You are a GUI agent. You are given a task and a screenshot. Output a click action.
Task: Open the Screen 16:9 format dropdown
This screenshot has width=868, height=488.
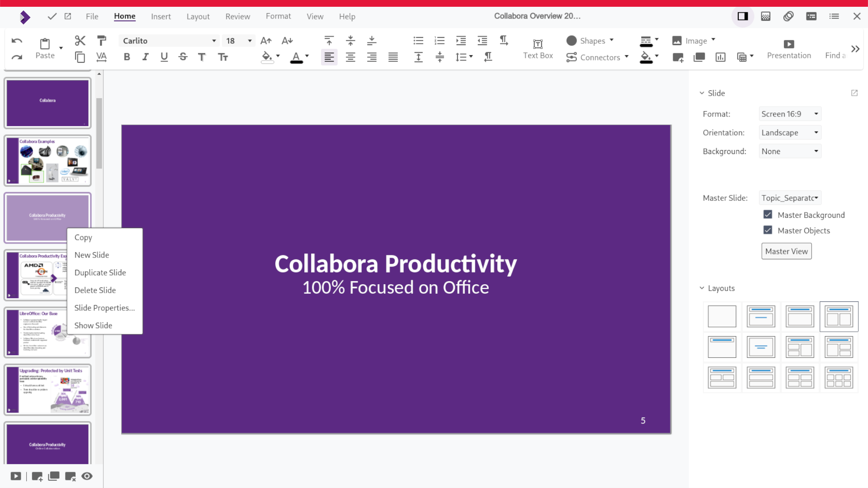coord(789,114)
